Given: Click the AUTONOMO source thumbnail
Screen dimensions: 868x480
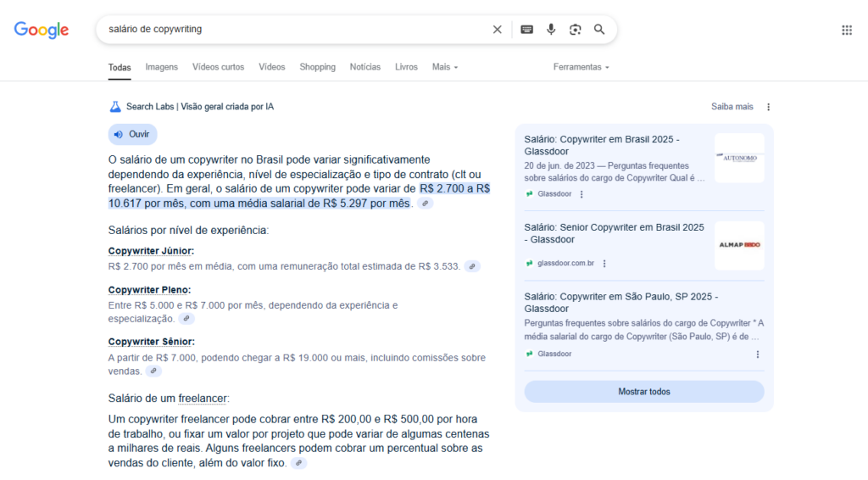Looking at the screenshot, I should click(x=738, y=158).
